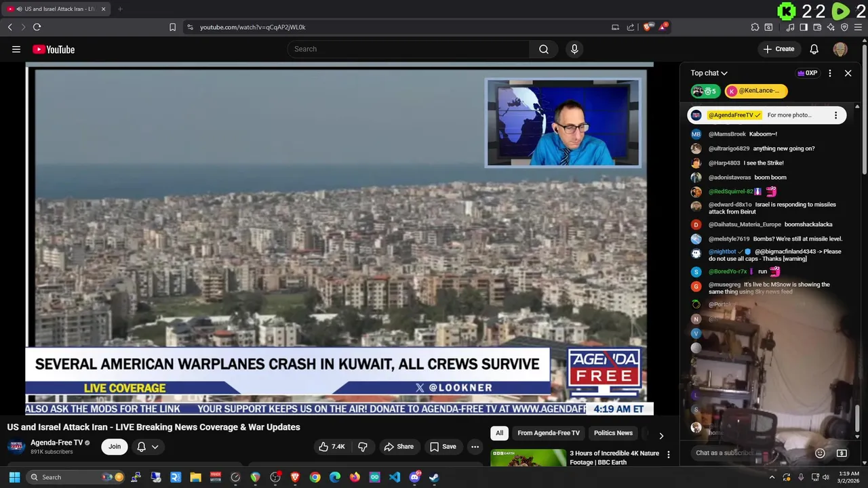This screenshot has width=868, height=488.
Task: Bookmark this page via the bookmark icon
Action: [x=172, y=27]
